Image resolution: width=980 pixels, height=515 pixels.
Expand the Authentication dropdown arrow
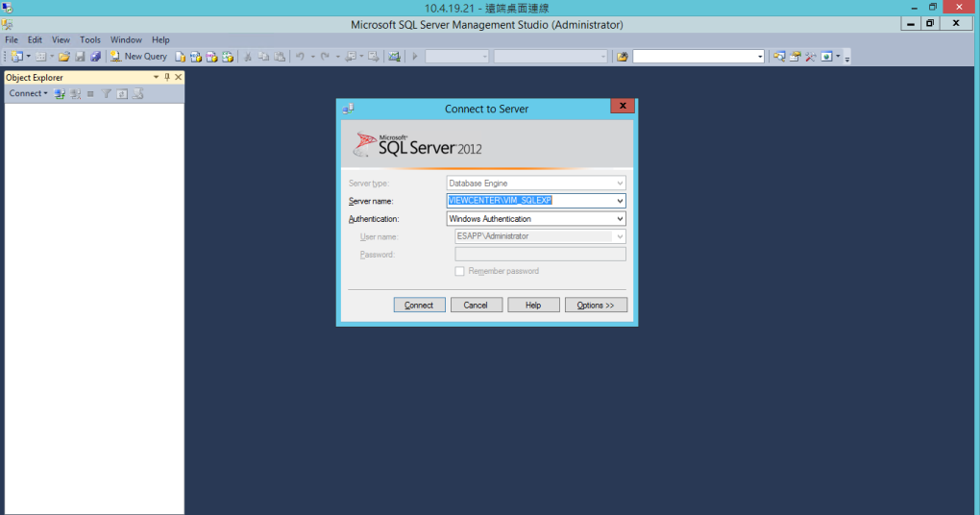pyautogui.click(x=620, y=219)
